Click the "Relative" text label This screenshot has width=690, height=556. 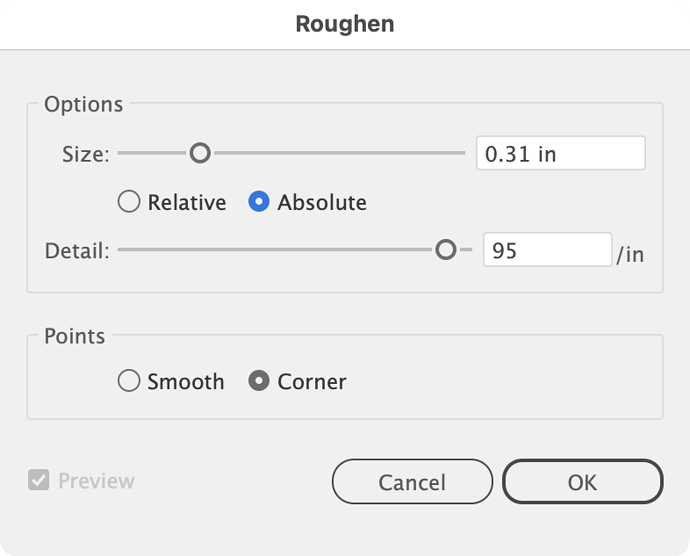[x=187, y=203]
